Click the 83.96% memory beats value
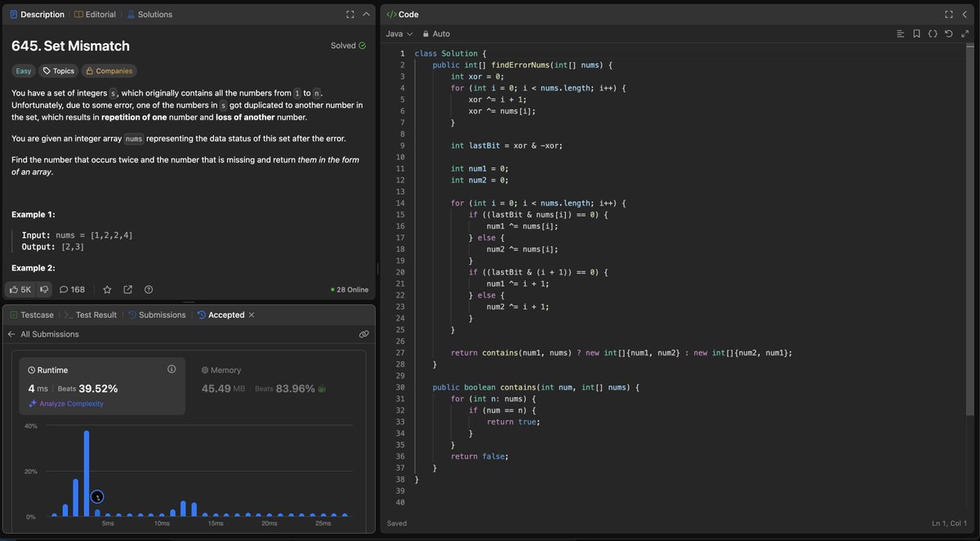Image resolution: width=980 pixels, height=541 pixels. [x=295, y=388]
